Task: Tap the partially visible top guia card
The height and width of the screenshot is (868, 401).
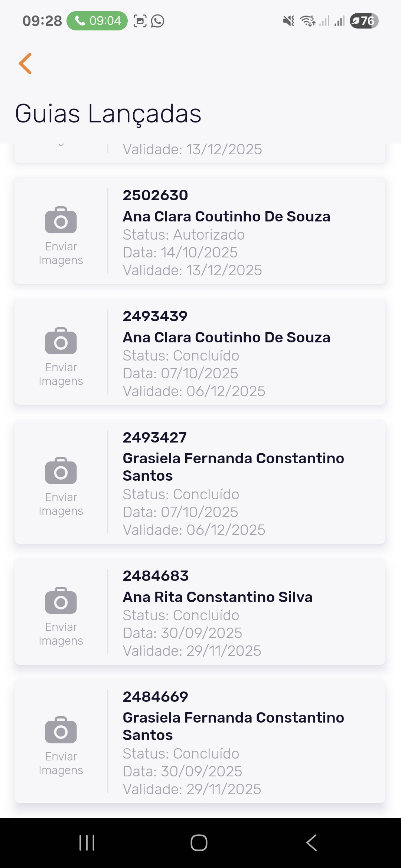Action: point(200,152)
